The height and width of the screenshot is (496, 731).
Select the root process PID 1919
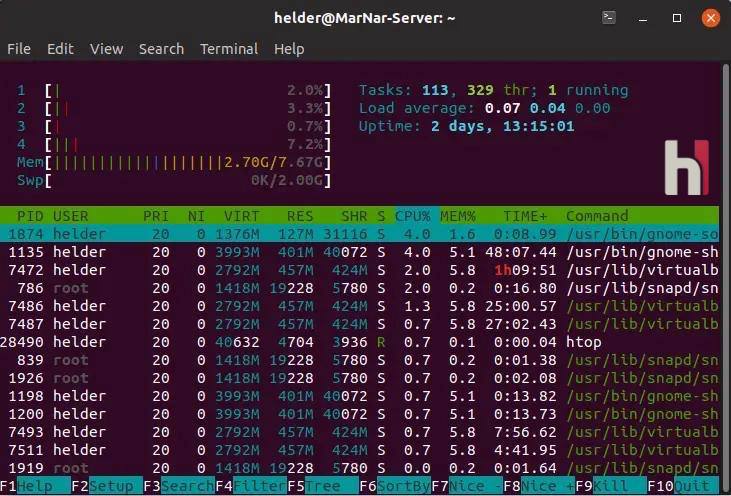[x=359, y=468]
